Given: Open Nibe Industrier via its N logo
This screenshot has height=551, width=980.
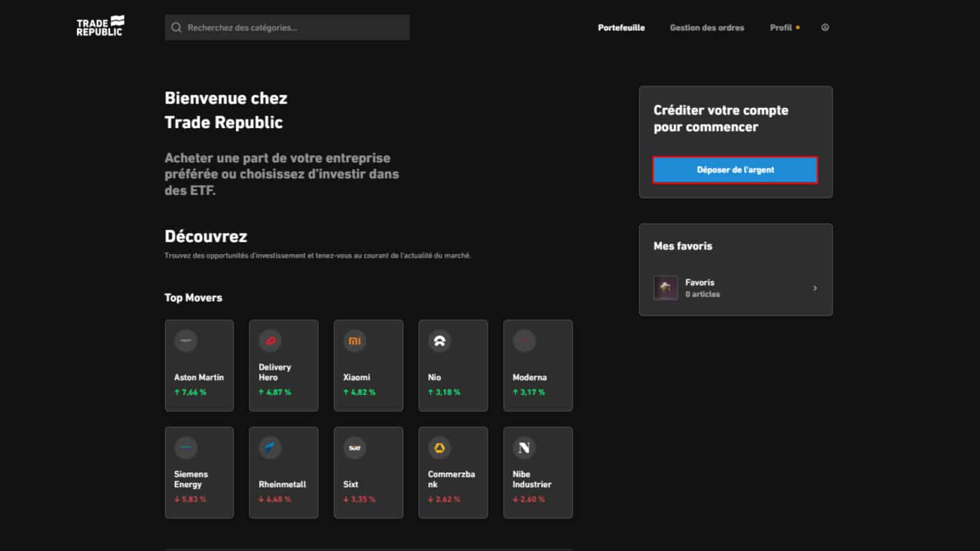Looking at the screenshot, I should 524,448.
